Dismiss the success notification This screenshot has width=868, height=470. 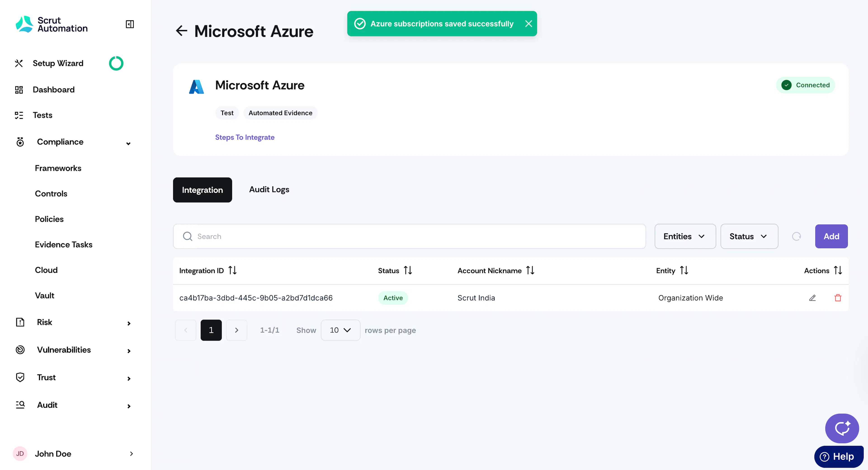pyautogui.click(x=528, y=23)
